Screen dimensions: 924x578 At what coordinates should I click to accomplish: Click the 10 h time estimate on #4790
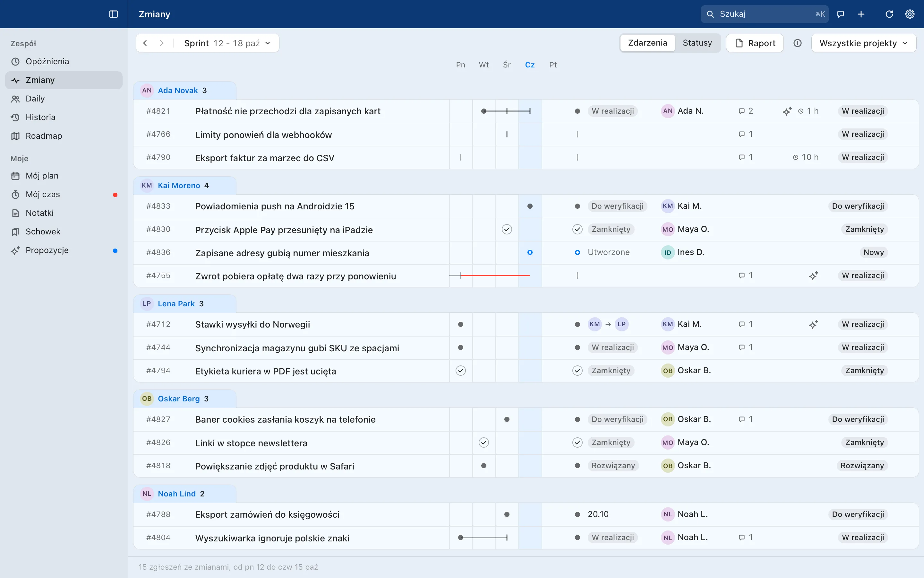pyautogui.click(x=806, y=157)
